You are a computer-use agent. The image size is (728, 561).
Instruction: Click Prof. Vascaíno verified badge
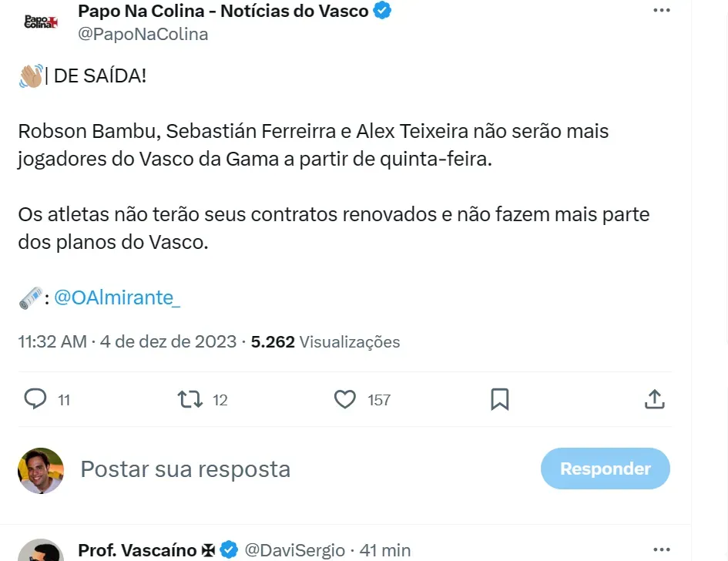pos(229,550)
